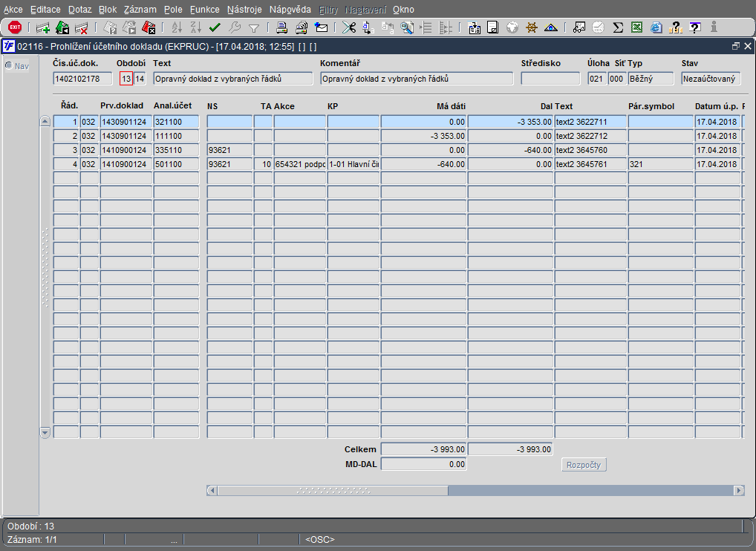Viewport: 756px width, 551px height.
Task: Click the Rozpočty button
Action: tap(584, 465)
